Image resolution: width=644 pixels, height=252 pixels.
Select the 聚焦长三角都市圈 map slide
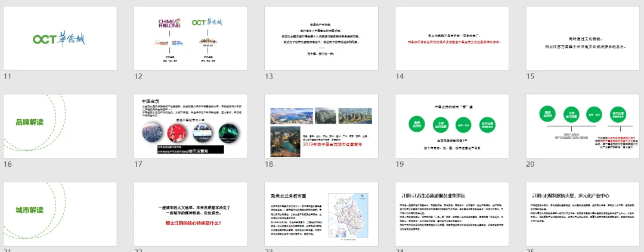tap(321, 214)
